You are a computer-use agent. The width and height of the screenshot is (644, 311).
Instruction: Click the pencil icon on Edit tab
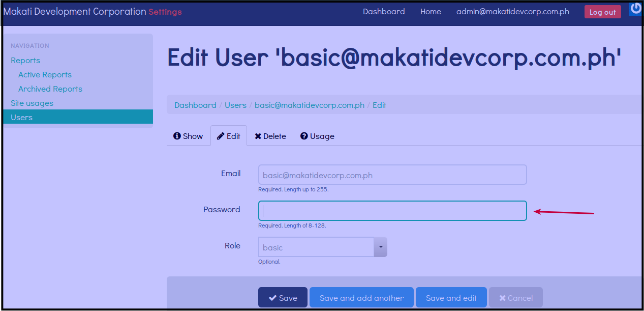(221, 136)
